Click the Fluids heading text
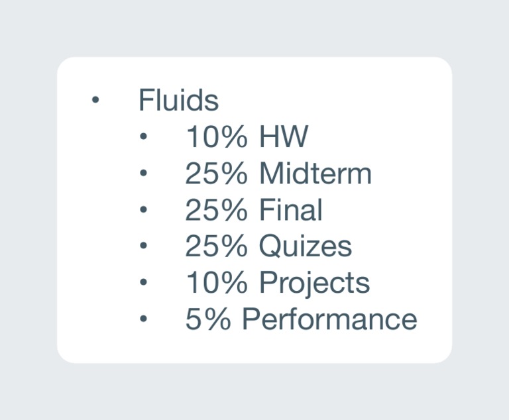 click(x=178, y=101)
